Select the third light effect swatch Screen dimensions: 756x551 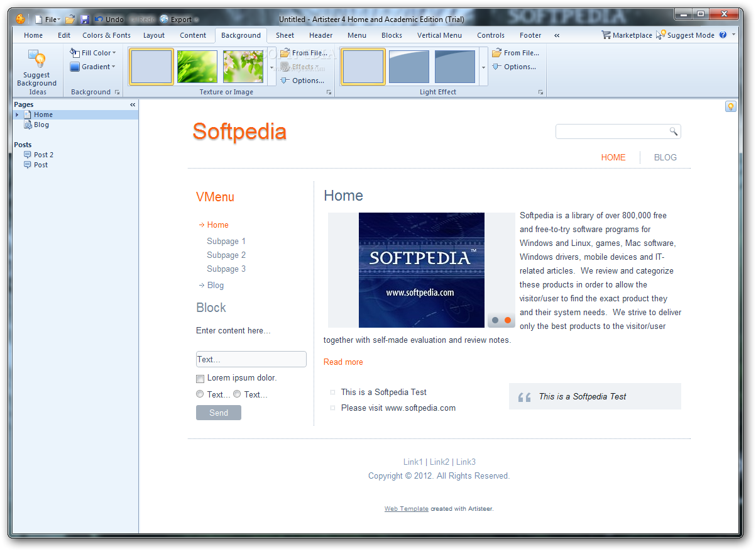455,67
